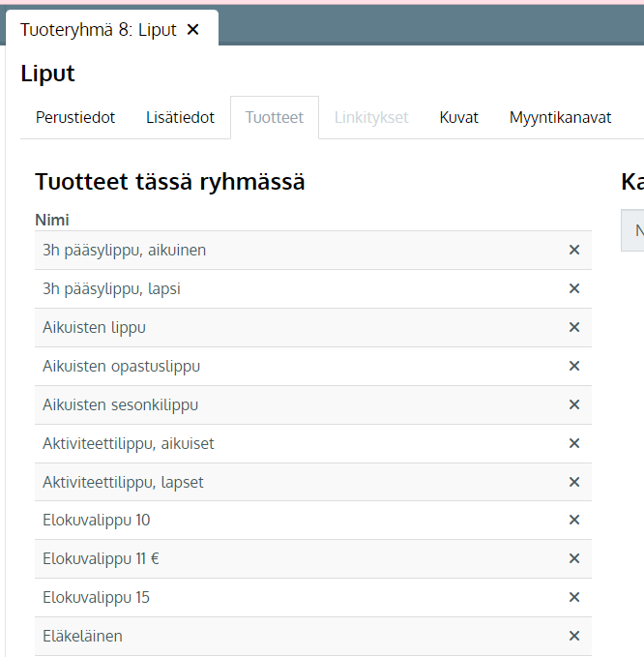
Task: Open the Linkitykset tab
Action: [371, 117]
